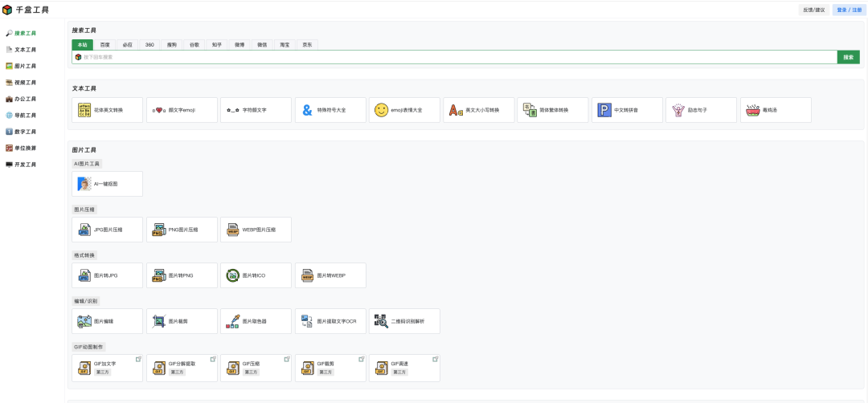Open the 毒鸡汤 bowl icon
The image size is (868, 403).
753,110
